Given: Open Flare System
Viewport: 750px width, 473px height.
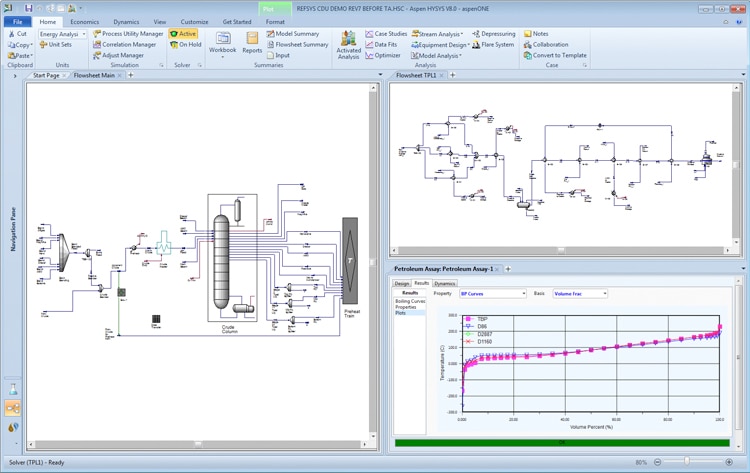Looking at the screenshot, I should pos(493,44).
